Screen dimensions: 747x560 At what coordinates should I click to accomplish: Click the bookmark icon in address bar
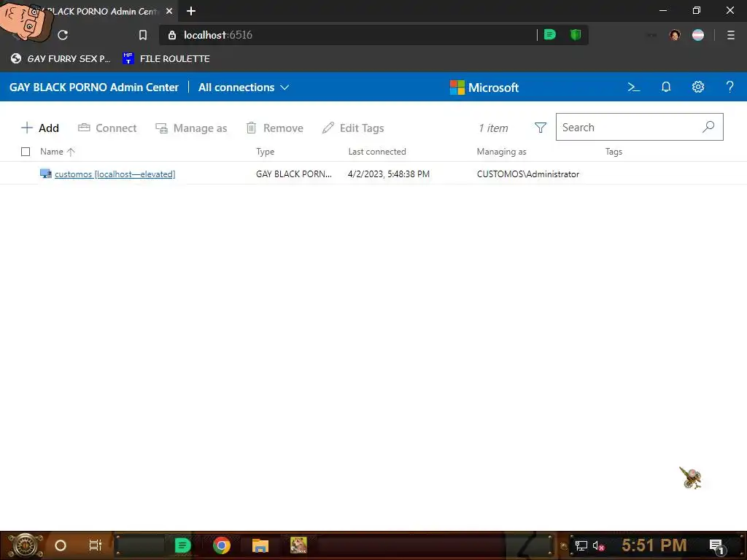pyautogui.click(x=143, y=35)
